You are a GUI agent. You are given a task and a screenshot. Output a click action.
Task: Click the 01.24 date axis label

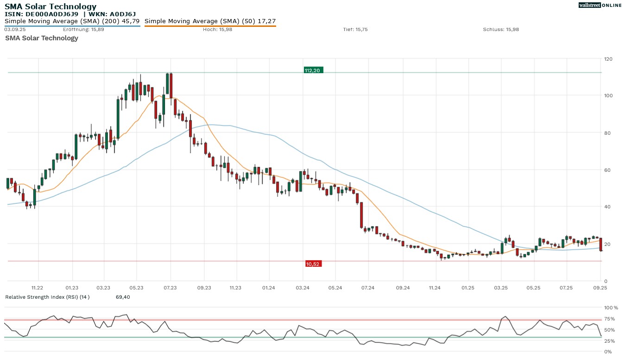tap(269, 288)
